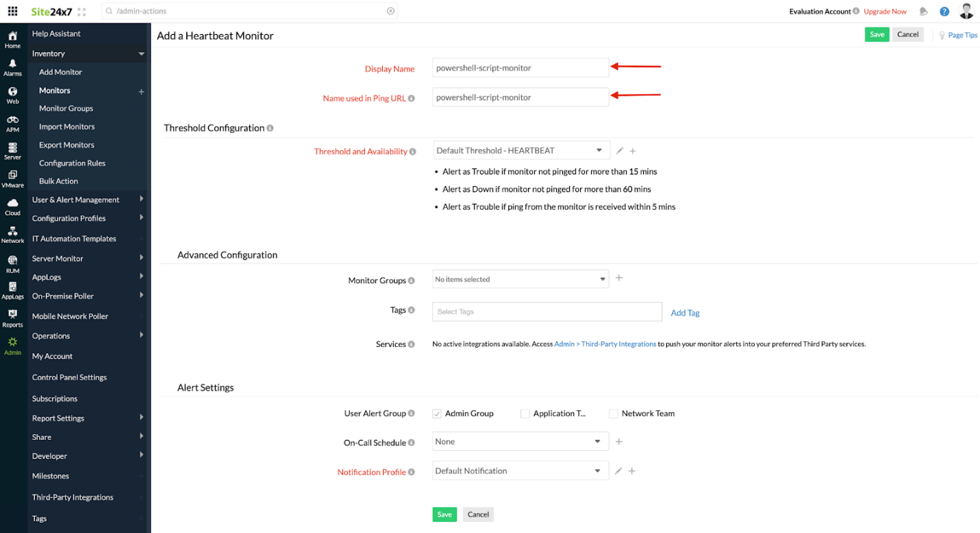
Task: Select the Cloud icon in left rail
Action: (x=12, y=207)
